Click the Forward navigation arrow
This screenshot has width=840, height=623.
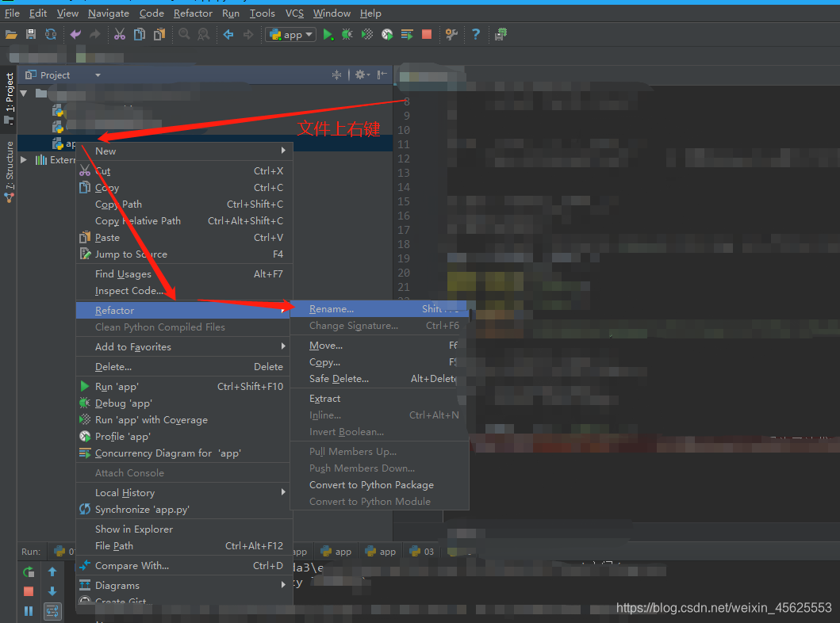[248, 35]
